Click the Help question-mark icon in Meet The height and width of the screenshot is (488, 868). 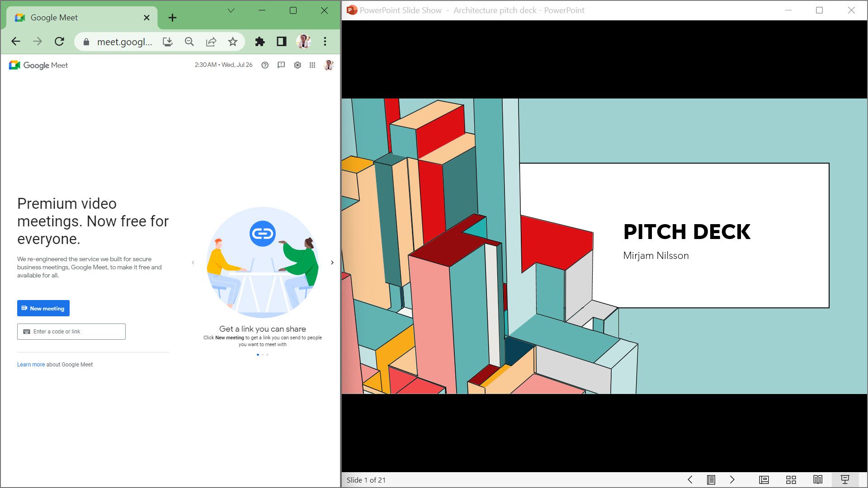265,65
